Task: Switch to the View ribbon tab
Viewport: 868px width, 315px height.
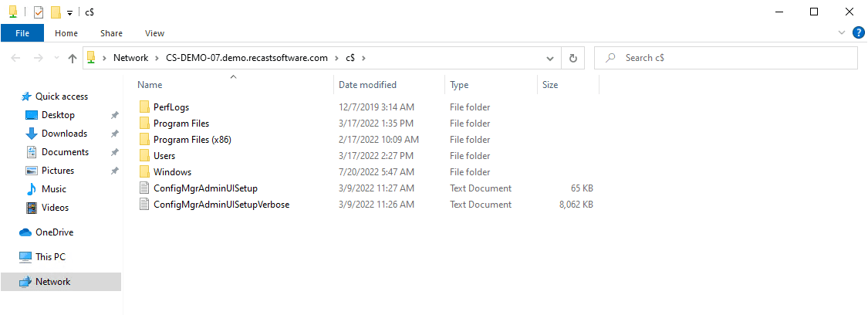Action: (154, 33)
